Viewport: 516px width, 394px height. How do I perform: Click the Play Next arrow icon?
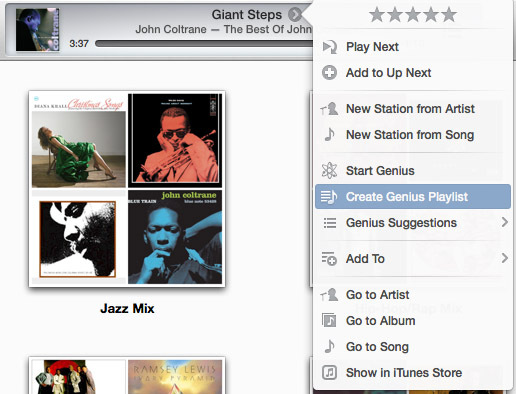pos(330,47)
